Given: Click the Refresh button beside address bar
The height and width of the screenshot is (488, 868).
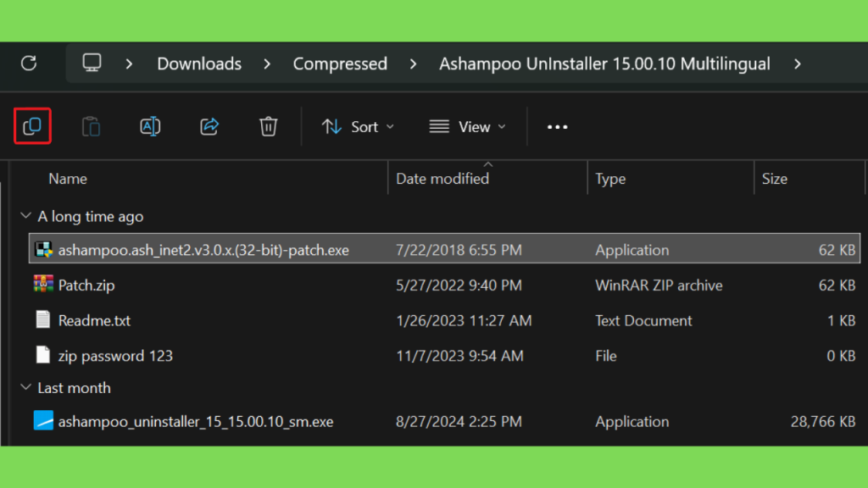Looking at the screenshot, I should coord(29,63).
